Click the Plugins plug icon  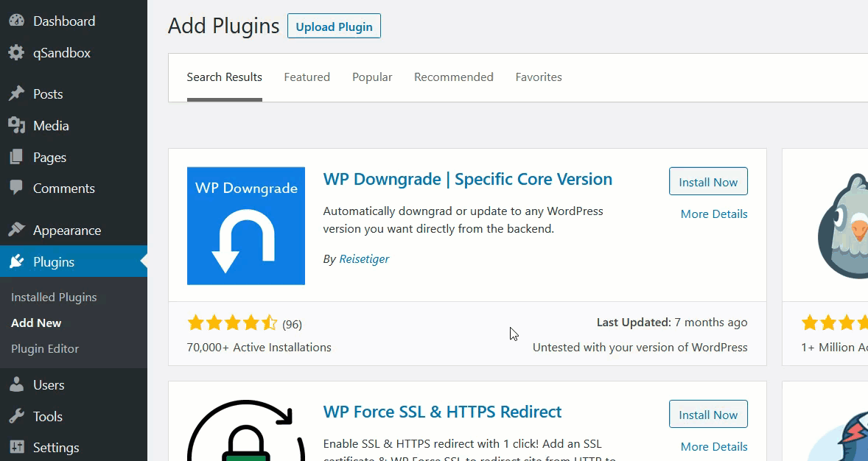(x=17, y=261)
